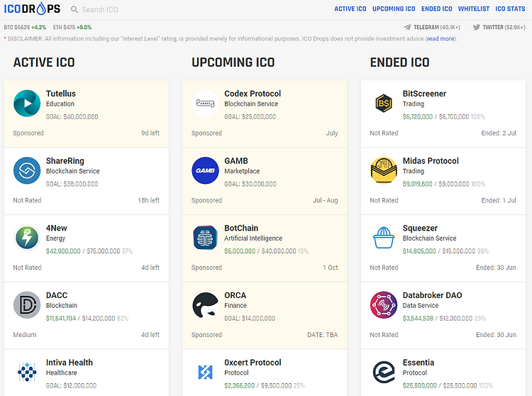Open the Codex Protocol title
Screen dimensions: 532x396
pos(253,94)
